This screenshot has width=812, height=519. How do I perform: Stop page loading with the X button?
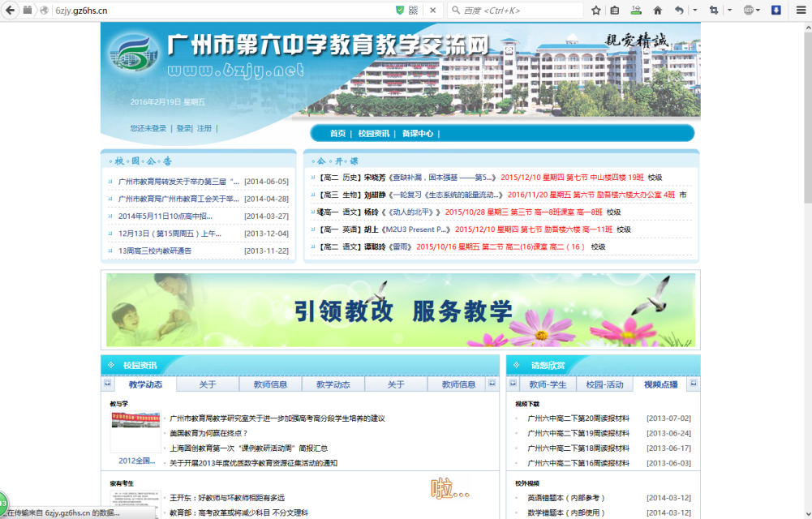(x=432, y=10)
